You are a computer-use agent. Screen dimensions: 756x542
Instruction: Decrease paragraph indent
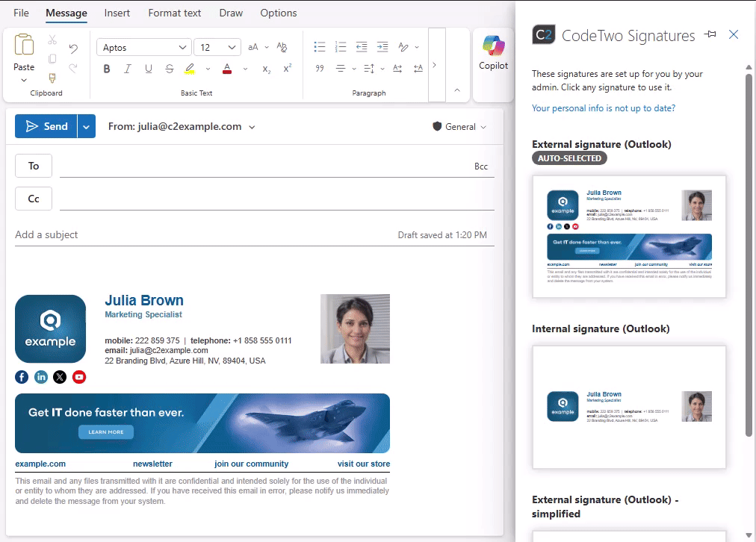pos(361,47)
